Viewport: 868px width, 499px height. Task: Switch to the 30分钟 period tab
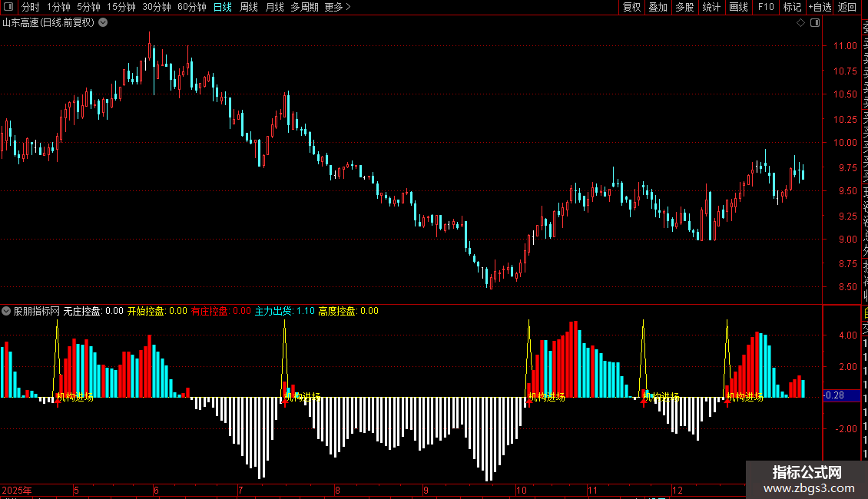tap(156, 7)
